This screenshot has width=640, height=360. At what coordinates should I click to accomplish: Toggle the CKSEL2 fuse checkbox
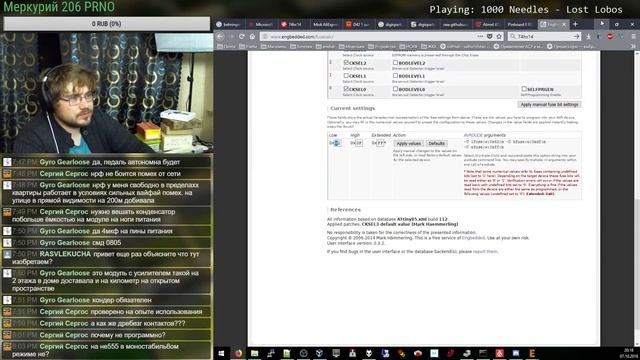coord(346,62)
